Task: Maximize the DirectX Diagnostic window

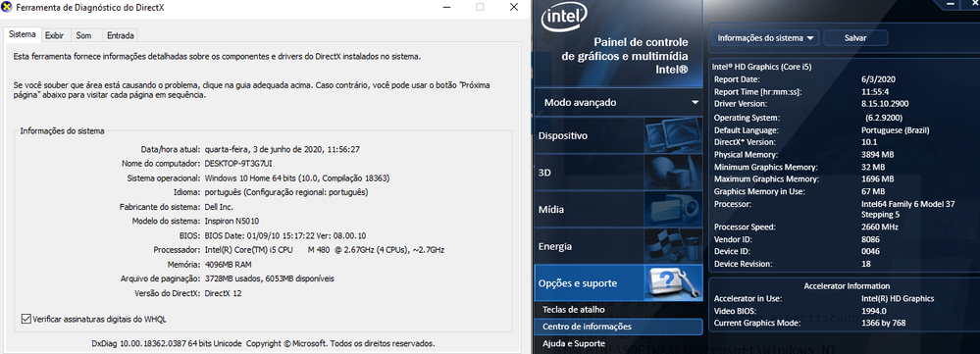Action: tap(480, 8)
